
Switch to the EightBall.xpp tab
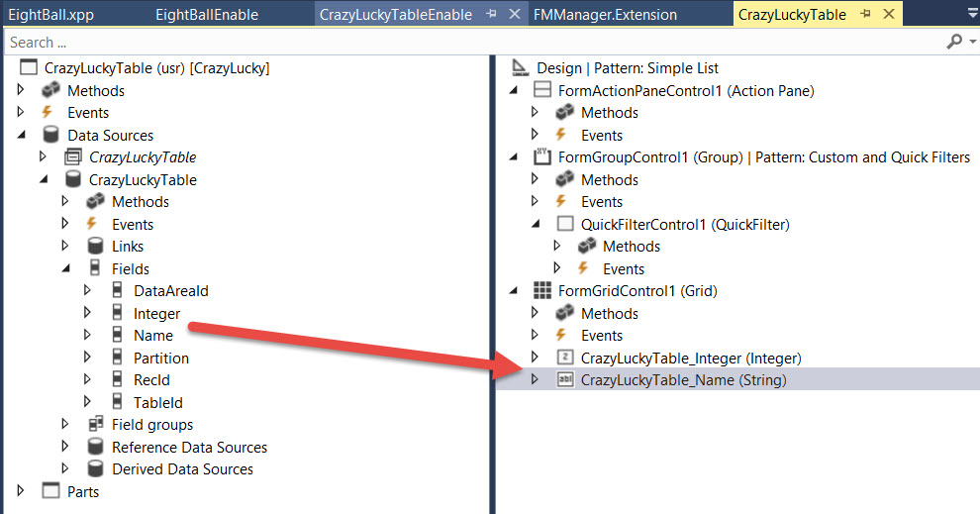coord(50,15)
